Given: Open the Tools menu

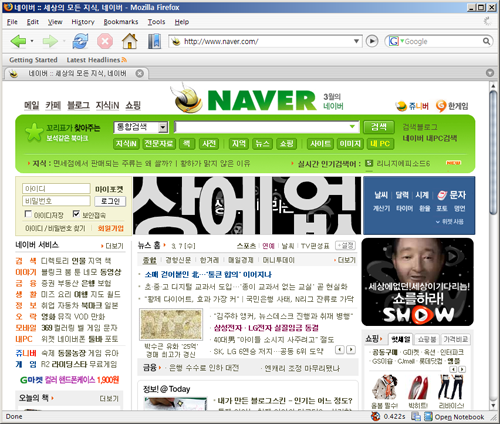Looking at the screenshot, I should [156, 22].
